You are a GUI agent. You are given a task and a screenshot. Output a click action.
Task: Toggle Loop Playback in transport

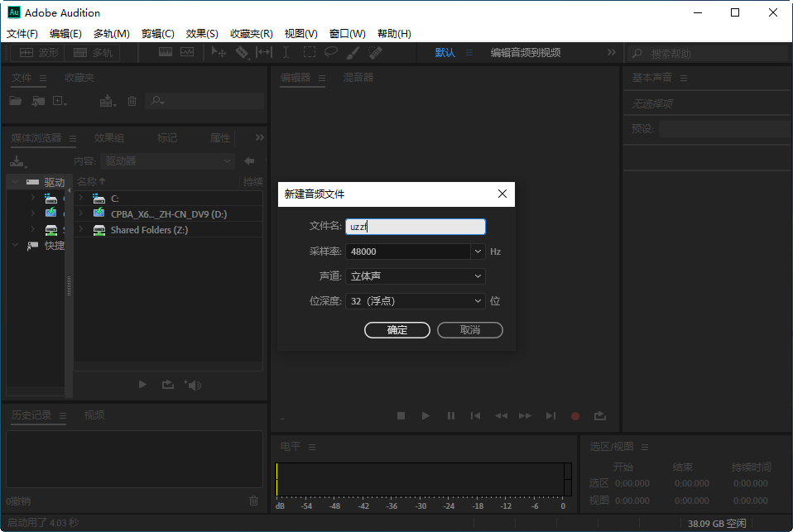(600, 415)
